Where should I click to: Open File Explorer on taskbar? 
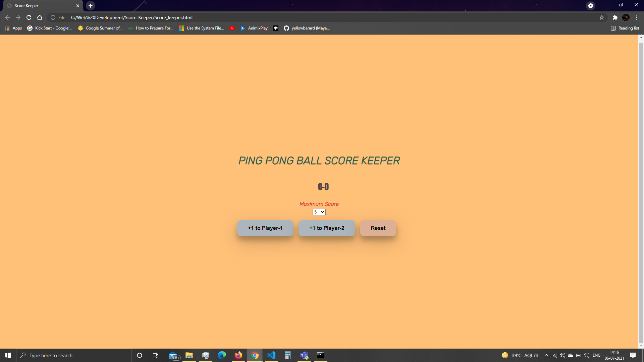click(x=189, y=355)
